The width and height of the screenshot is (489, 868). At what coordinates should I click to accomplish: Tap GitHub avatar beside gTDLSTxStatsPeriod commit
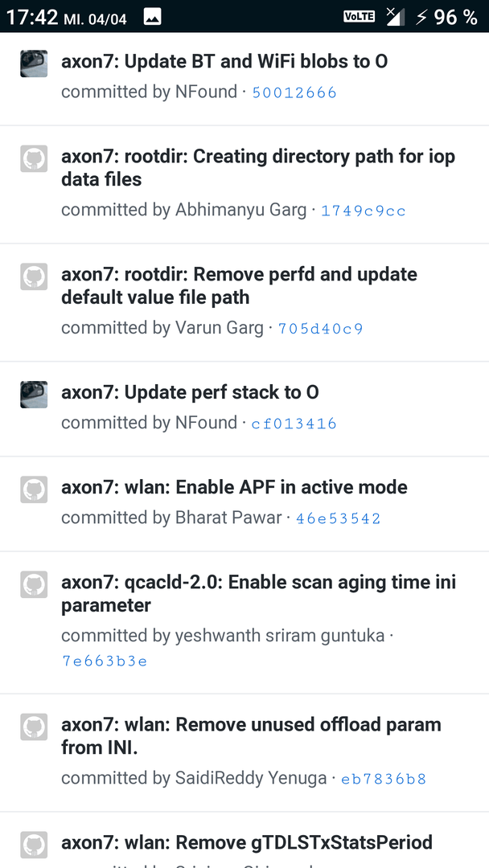pyautogui.click(x=34, y=845)
